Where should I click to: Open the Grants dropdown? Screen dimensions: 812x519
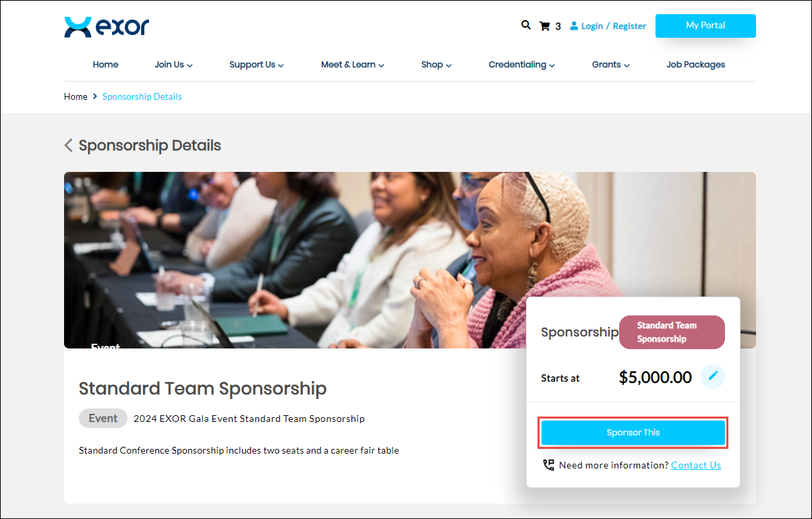(611, 65)
